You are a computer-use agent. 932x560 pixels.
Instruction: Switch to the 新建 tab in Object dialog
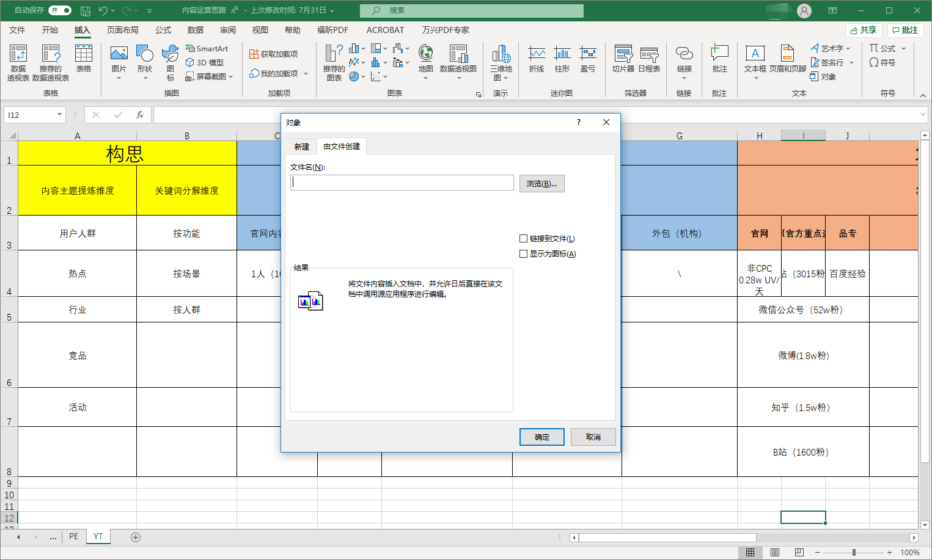click(301, 147)
